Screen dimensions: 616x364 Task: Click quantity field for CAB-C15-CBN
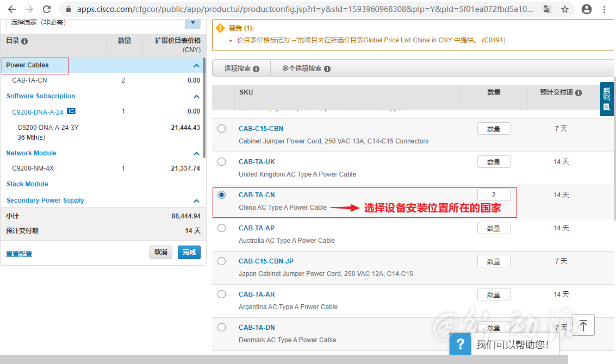[x=494, y=129]
